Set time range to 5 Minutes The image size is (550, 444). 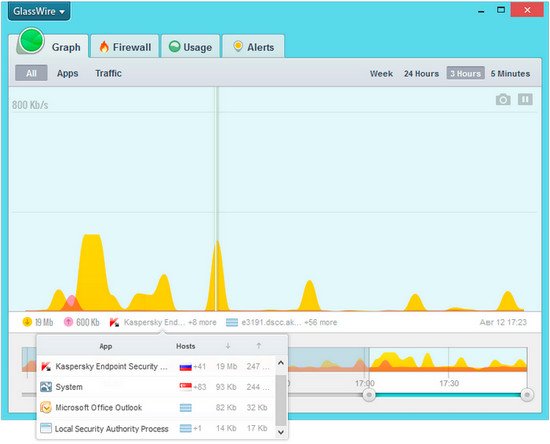pyautogui.click(x=510, y=74)
